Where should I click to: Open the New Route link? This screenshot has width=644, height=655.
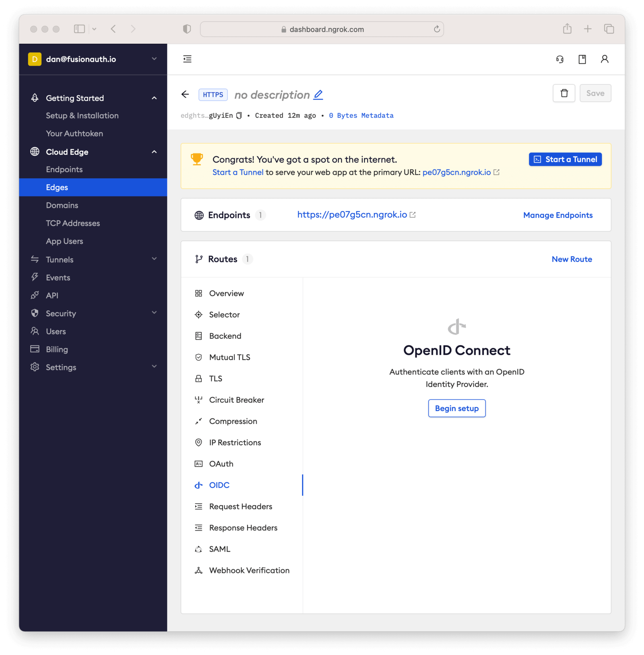tap(572, 259)
